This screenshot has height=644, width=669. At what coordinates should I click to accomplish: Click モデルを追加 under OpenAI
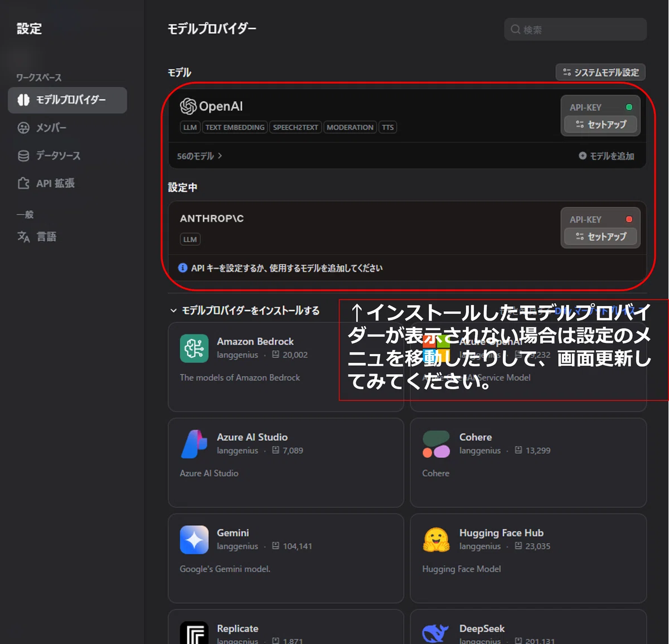click(x=606, y=156)
